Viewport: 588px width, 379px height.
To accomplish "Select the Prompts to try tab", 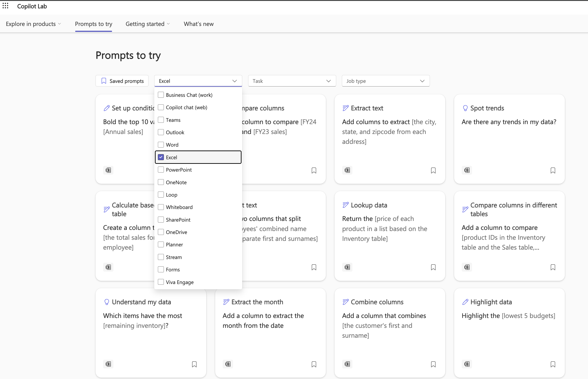I will (x=93, y=24).
